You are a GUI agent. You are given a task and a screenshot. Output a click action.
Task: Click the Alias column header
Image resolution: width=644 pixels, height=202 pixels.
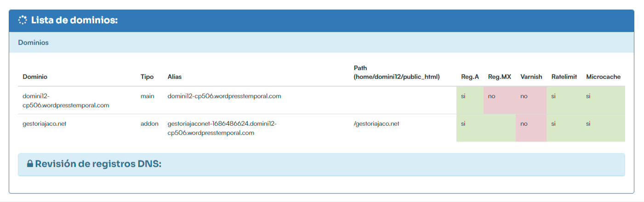(x=175, y=77)
